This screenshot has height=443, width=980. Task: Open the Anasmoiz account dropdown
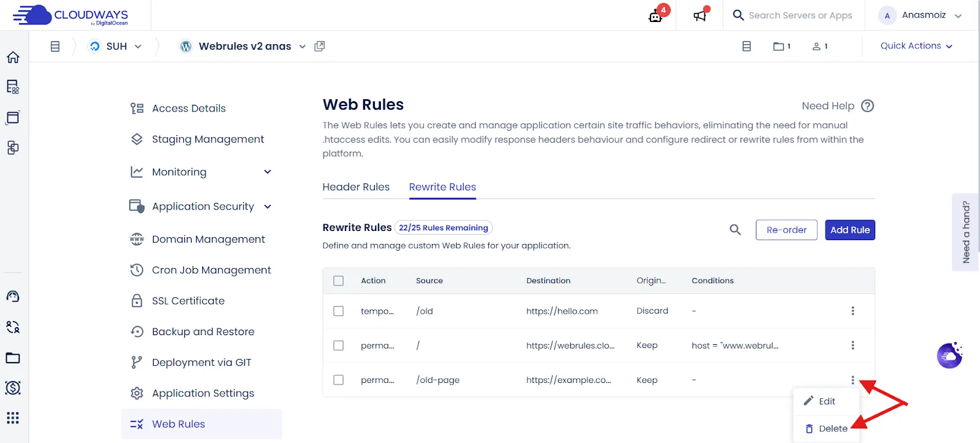(921, 15)
